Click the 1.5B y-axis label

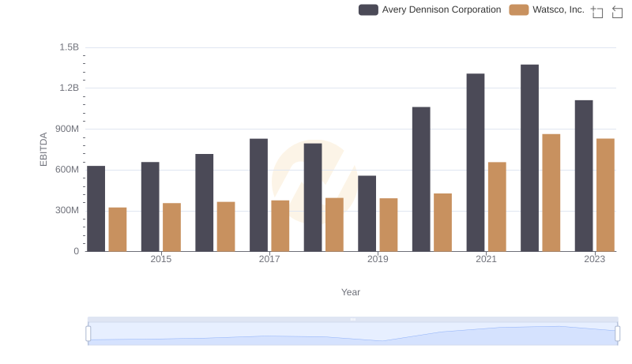click(x=70, y=47)
